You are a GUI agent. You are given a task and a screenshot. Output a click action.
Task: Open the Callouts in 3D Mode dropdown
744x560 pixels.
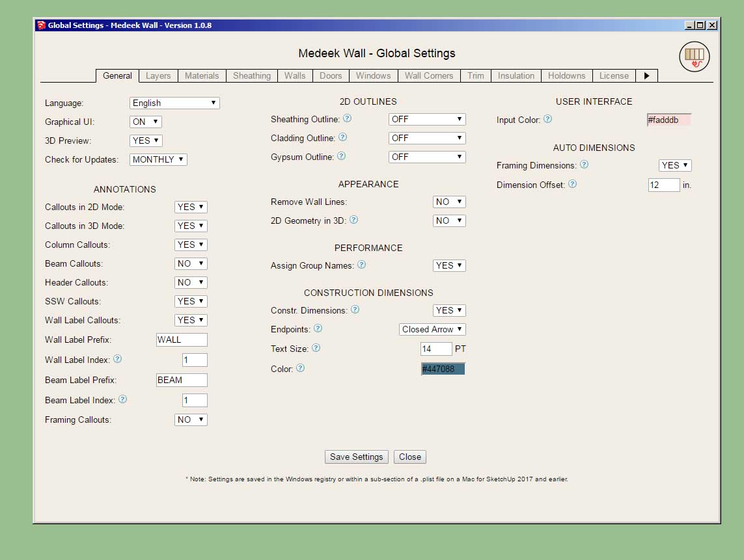pos(191,226)
